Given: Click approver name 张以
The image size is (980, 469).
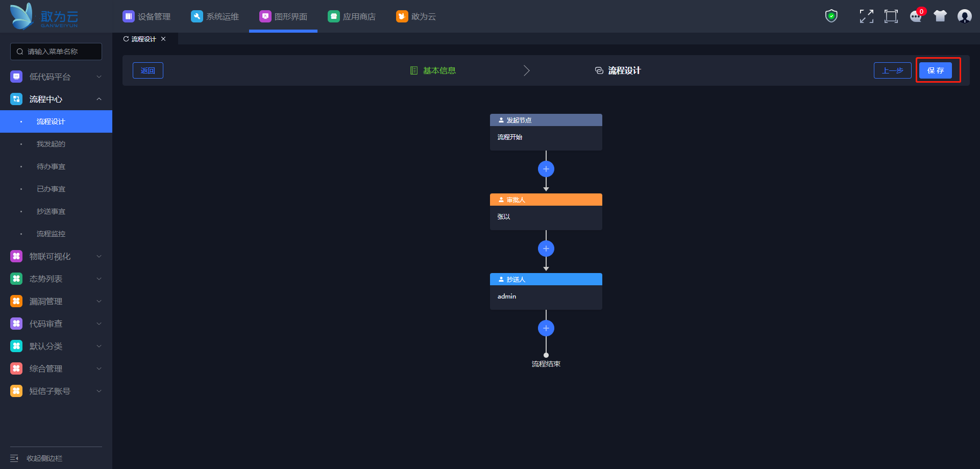Looking at the screenshot, I should (504, 216).
